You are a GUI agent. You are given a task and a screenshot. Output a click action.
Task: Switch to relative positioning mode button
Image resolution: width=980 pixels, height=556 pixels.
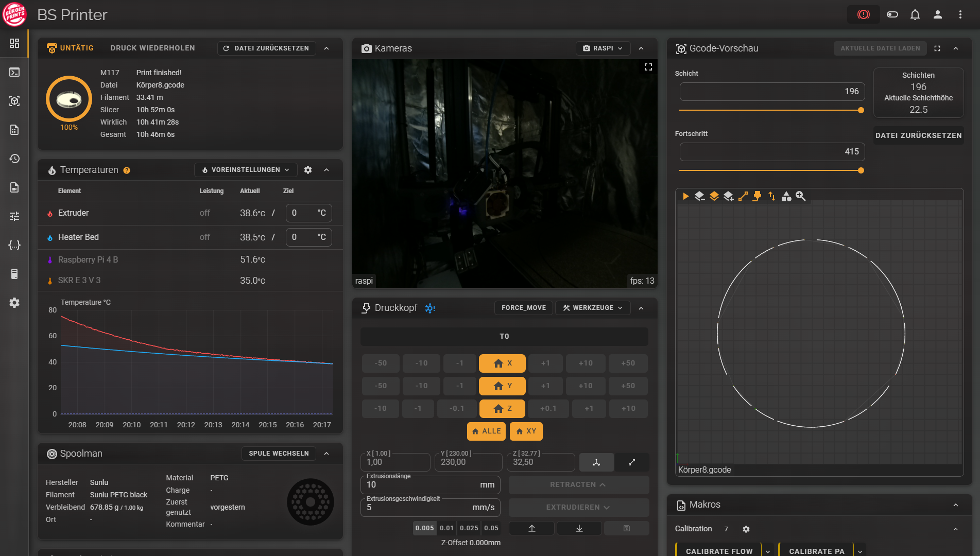(x=632, y=462)
